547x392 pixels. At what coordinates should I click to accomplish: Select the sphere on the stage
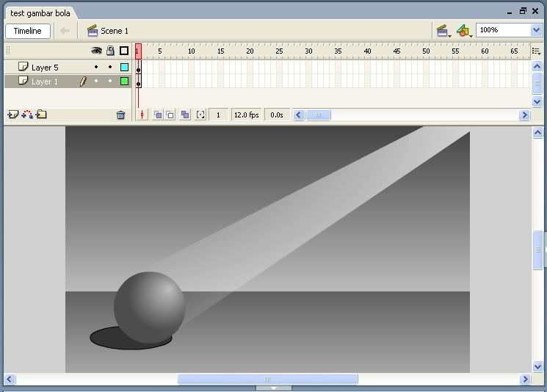pyautogui.click(x=149, y=308)
